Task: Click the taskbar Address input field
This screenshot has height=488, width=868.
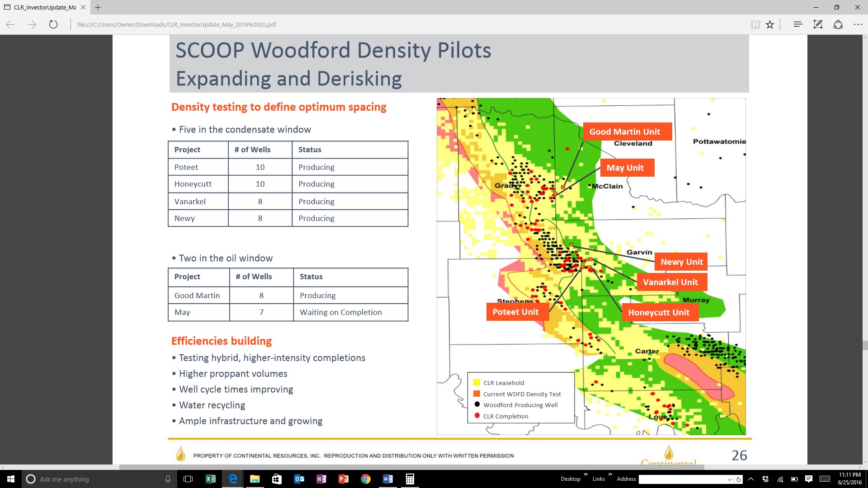Action: tap(682, 479)
